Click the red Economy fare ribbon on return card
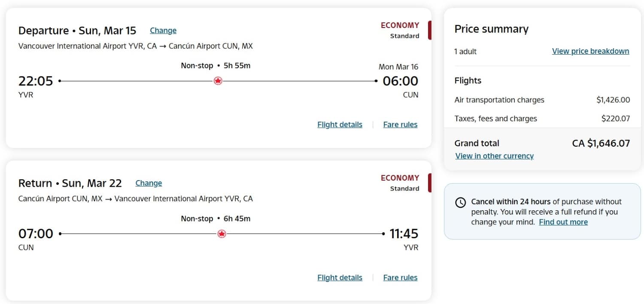Viewport: 644px width, 304px height. [x=429, y=183]
